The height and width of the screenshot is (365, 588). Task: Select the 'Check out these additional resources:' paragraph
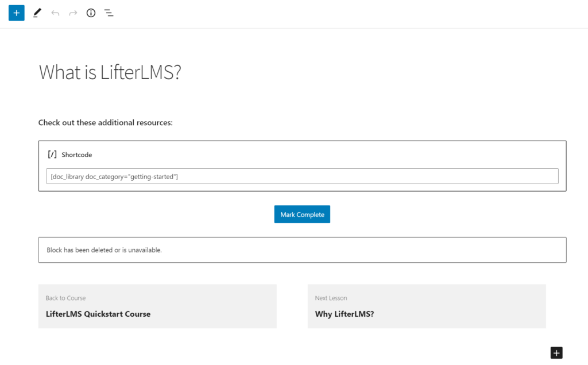tap(106, 123)
